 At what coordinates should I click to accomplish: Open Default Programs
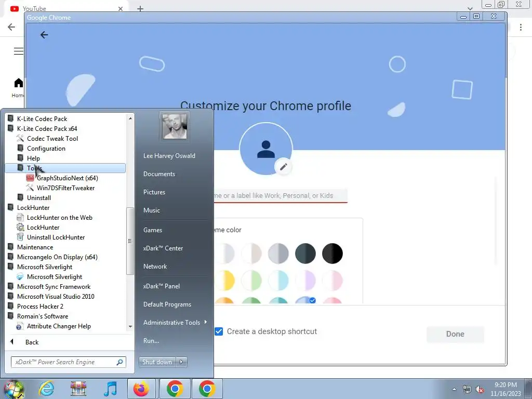pyautogui.click(x=167, y=304)
